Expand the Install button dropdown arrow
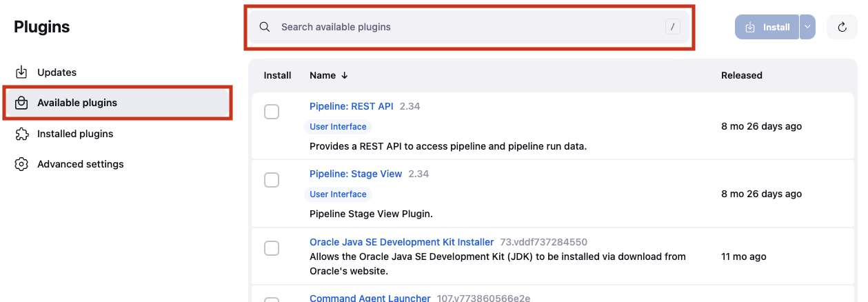 pyautogui.click(x=807, y=27)
